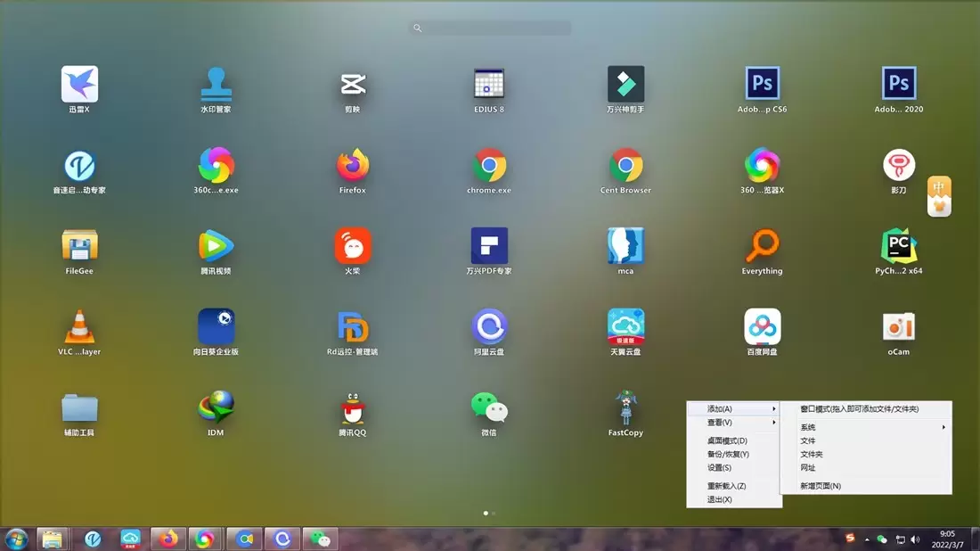Launch 天翼云盘 from the grid

[x=625, y=326]
